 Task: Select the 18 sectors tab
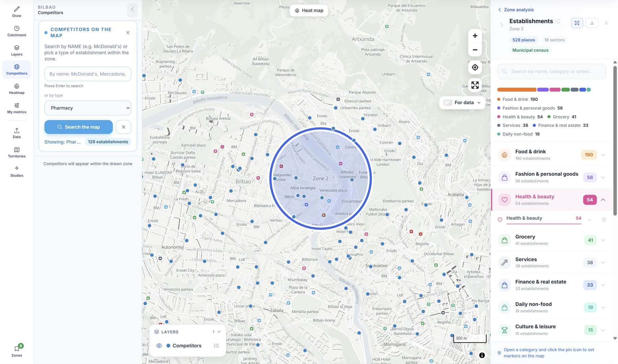pos(554,40)
